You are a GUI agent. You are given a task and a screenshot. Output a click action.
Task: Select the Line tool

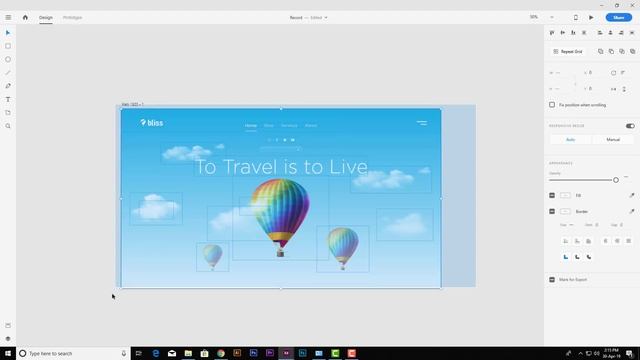8,73
